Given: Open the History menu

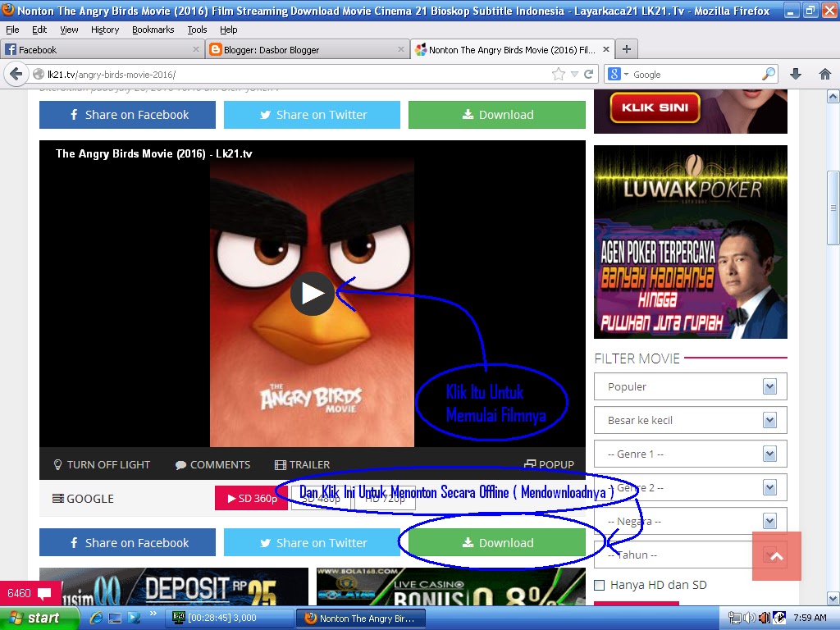Looking at the screenshot, I should [105, 30].
